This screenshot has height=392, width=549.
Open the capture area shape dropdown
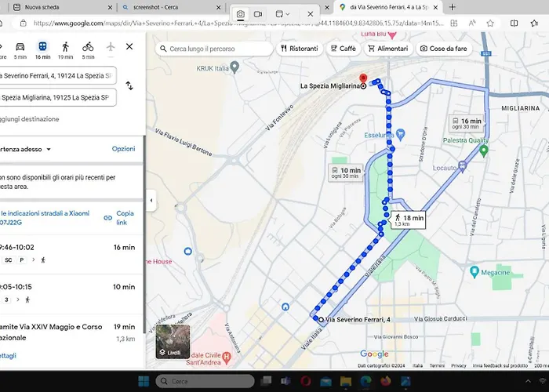282,14
